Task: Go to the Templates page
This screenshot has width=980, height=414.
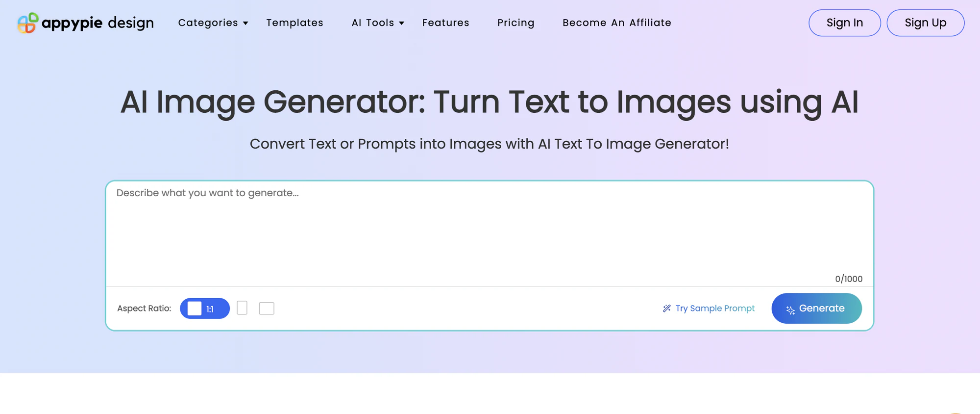Action: [295, 23]
